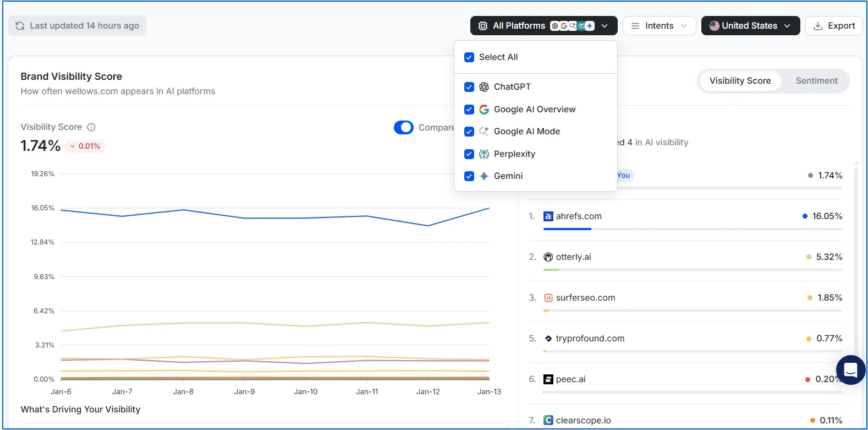Viewport: 868px width, 430px height.
Task: Click the Intents list icon
Action: tap(635, 26)
